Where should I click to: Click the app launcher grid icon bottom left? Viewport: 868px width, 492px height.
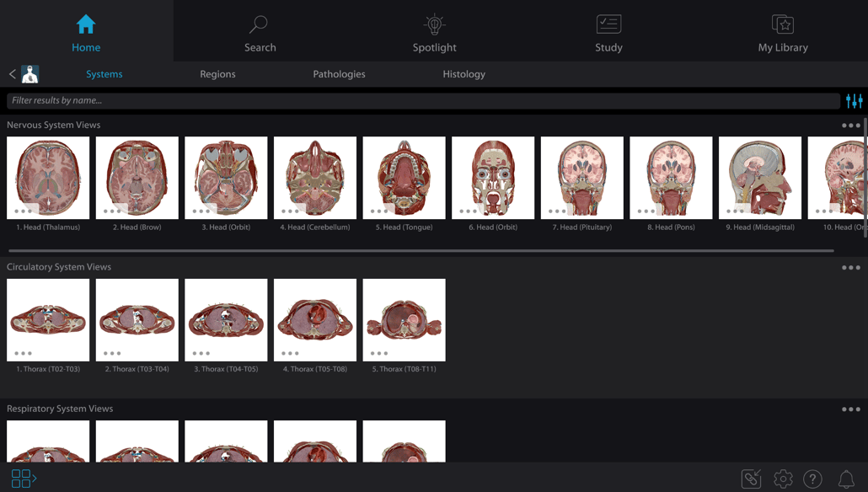pyautogui.click(x=23, y=478)
